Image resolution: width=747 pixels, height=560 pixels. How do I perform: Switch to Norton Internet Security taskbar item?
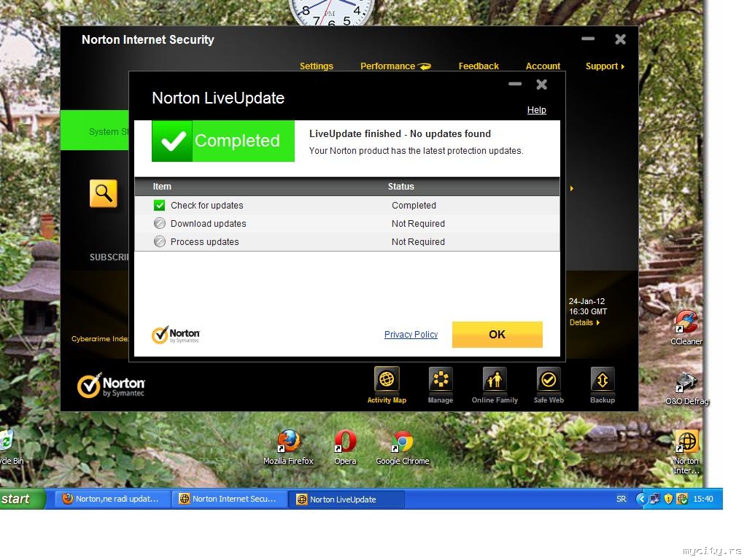click(228, 499)
